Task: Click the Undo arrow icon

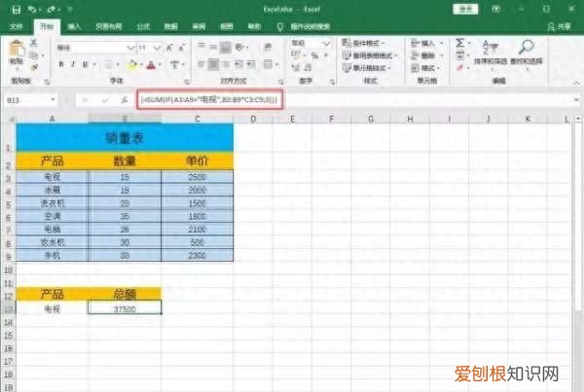Action: click(32, 10)
